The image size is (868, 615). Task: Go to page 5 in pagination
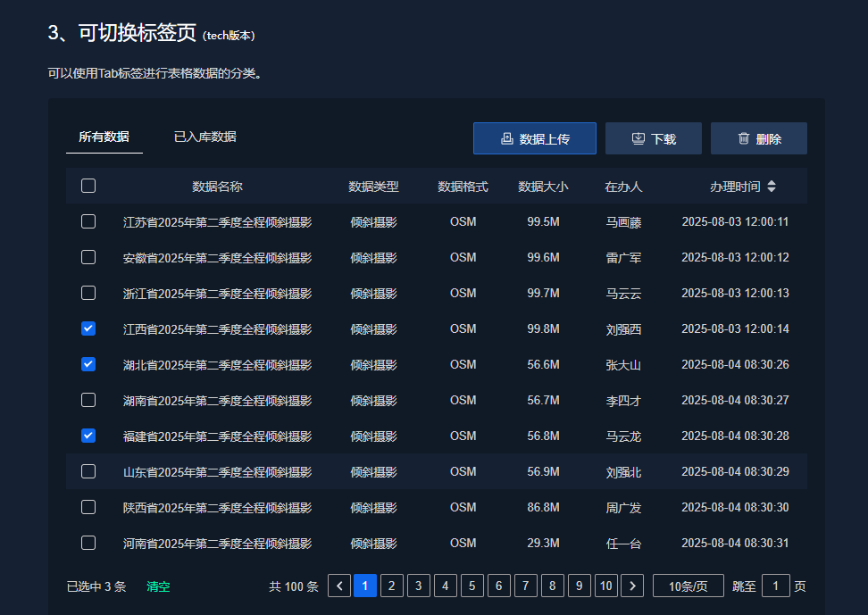[472, 586]
